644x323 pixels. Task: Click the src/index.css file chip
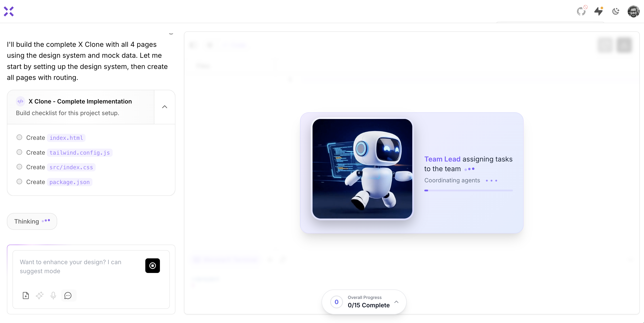[71, 167]
